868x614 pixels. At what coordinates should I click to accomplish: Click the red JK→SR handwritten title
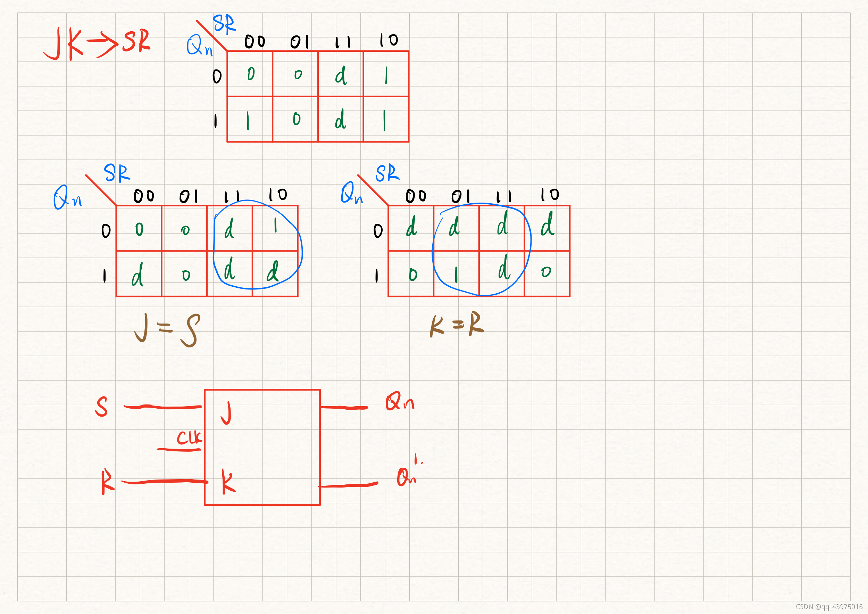click(98, 43)
